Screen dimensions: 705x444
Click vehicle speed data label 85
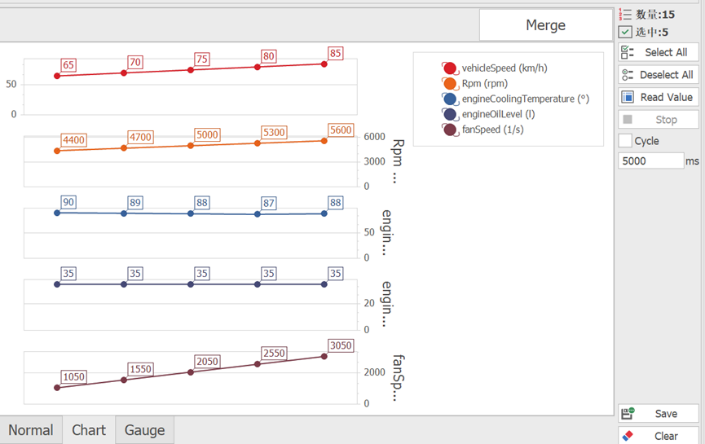click(x=335, y=53)
